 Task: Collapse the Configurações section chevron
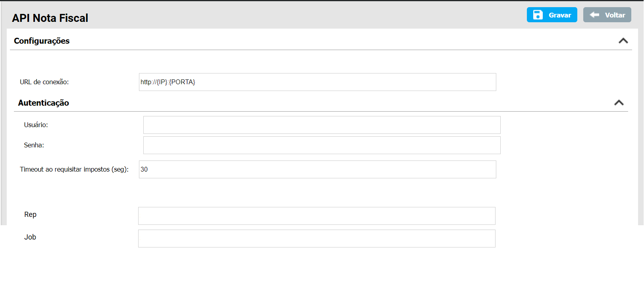click(x=623, y=41)
